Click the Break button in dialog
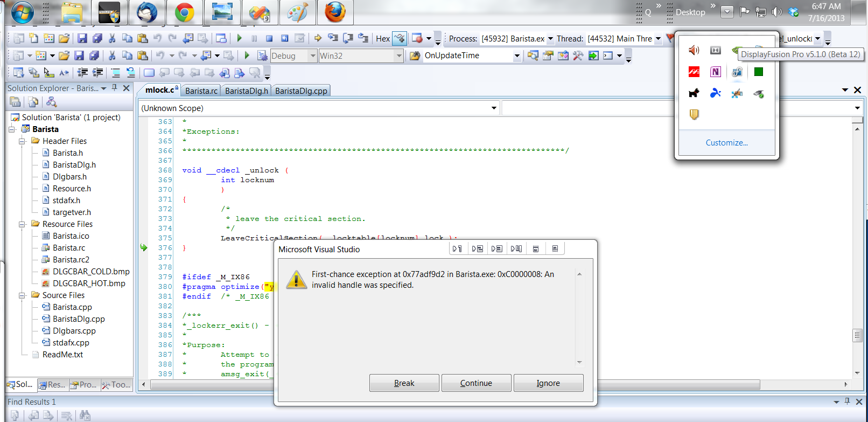This screenshot has height=422, width=868. click(404, 383)
